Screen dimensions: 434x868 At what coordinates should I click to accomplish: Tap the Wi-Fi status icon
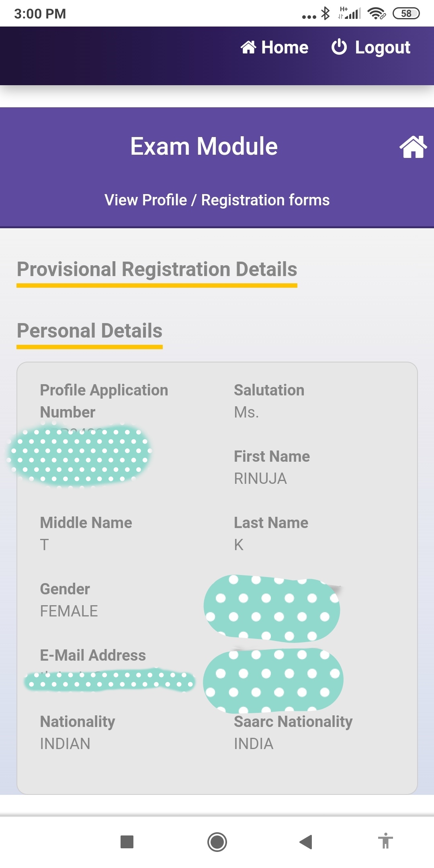(377, 14)
